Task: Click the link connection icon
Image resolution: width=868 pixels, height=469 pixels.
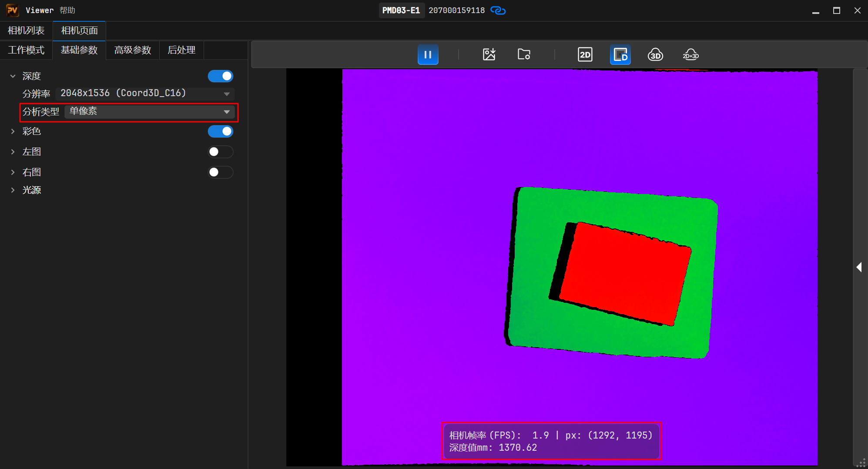Action: click(x=498, y=10)
